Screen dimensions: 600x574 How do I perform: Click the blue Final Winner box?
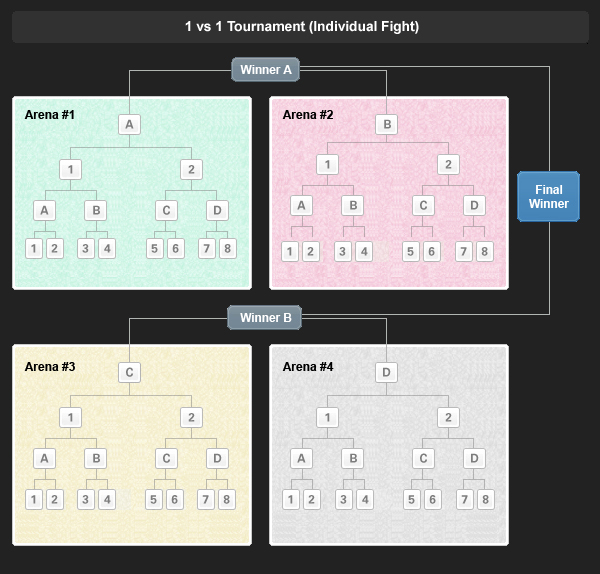pos(549,197)
